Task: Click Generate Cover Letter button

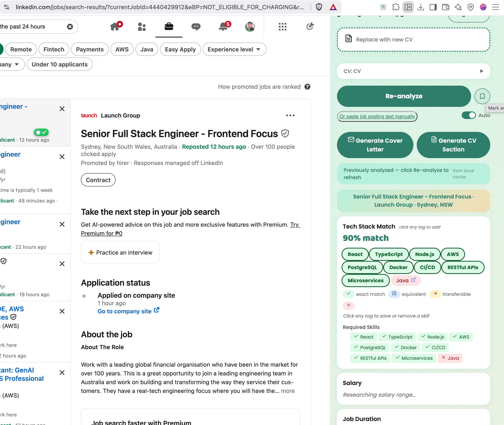Action: pyautogui.click(x=375, y=145)
